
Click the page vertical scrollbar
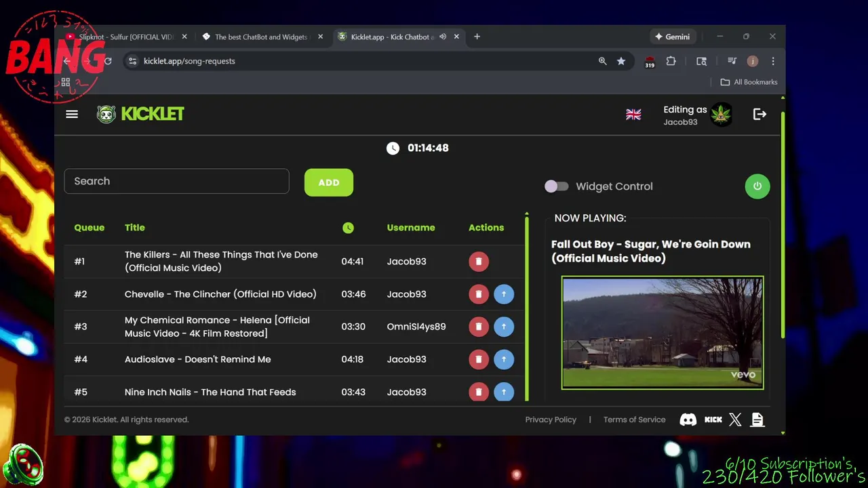click(783, 224)
